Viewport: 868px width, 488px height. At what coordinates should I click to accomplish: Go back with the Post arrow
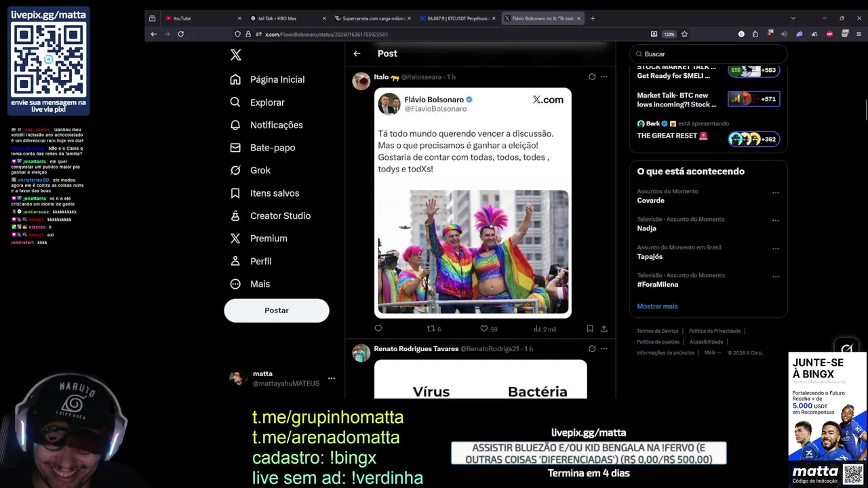click(357, 54)
